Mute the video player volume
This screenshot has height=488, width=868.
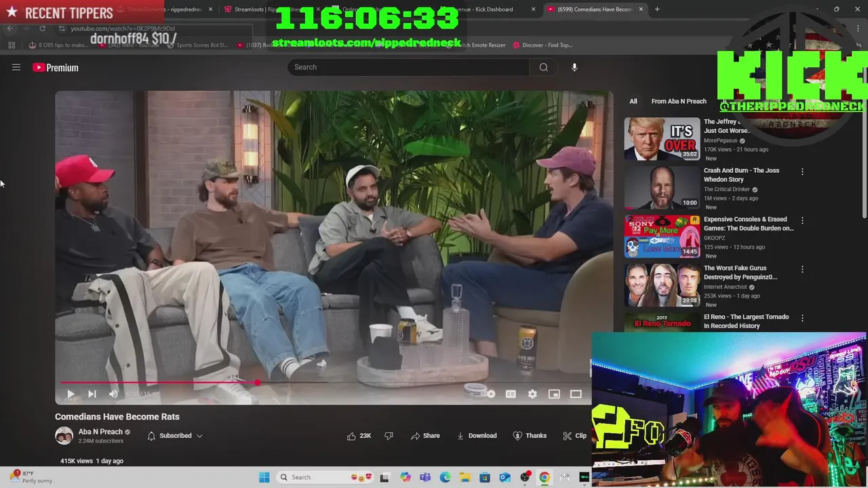click(113, 394)
